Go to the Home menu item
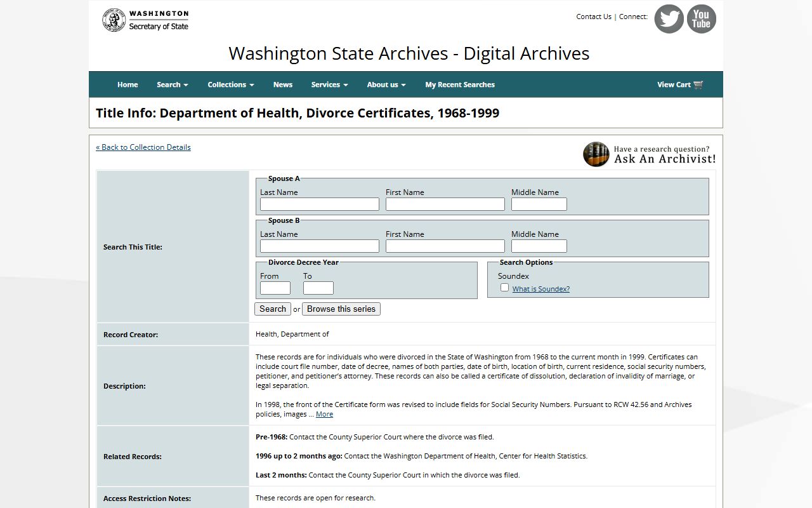This screenshot has width=812, height=508. [128, 84]
